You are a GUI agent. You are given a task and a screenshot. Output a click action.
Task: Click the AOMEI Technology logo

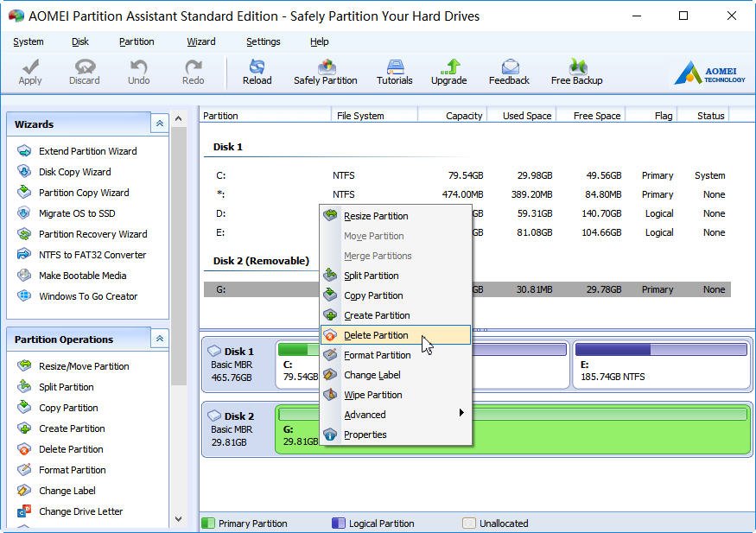[709, 73]
